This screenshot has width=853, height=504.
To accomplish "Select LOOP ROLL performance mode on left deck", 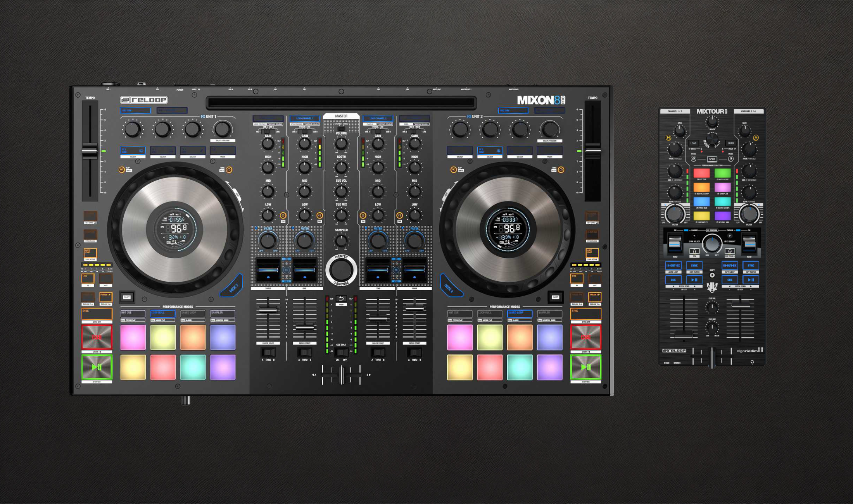I will pyautogui.click(x=162, y=313).
